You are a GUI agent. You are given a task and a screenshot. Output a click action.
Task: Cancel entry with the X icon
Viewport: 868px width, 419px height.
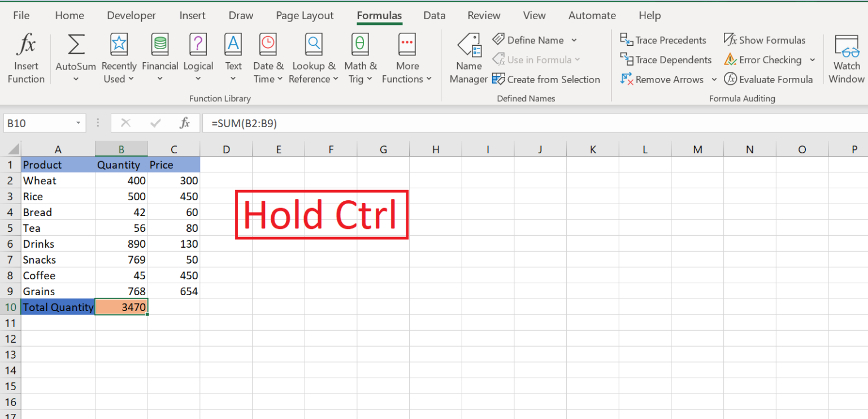click(125, 123)
